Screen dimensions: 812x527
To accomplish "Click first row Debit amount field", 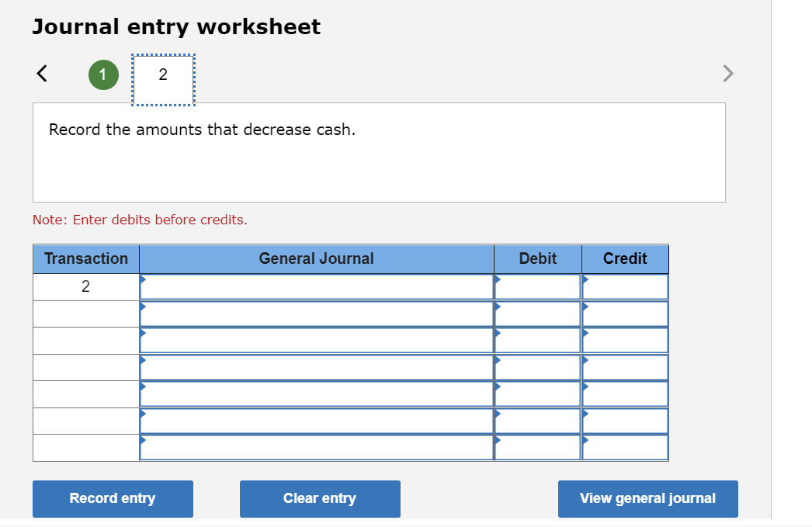I will click(x=537, y=287).
